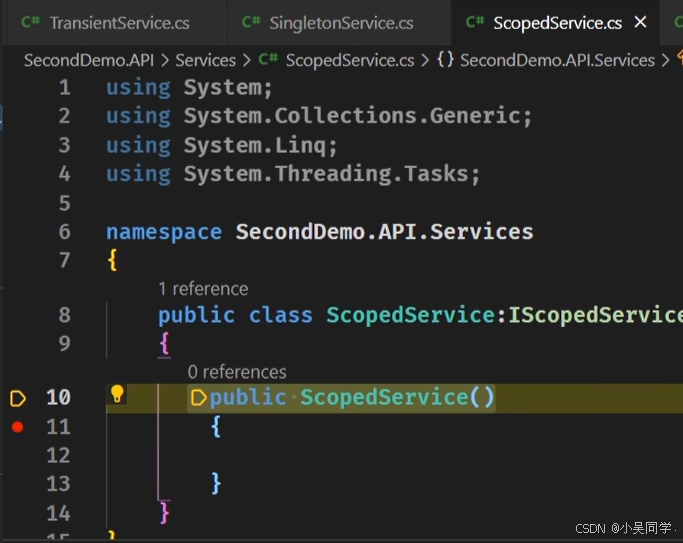
Task: Select the ScopedService.cs tab
Action: click(x=557, y=23)
